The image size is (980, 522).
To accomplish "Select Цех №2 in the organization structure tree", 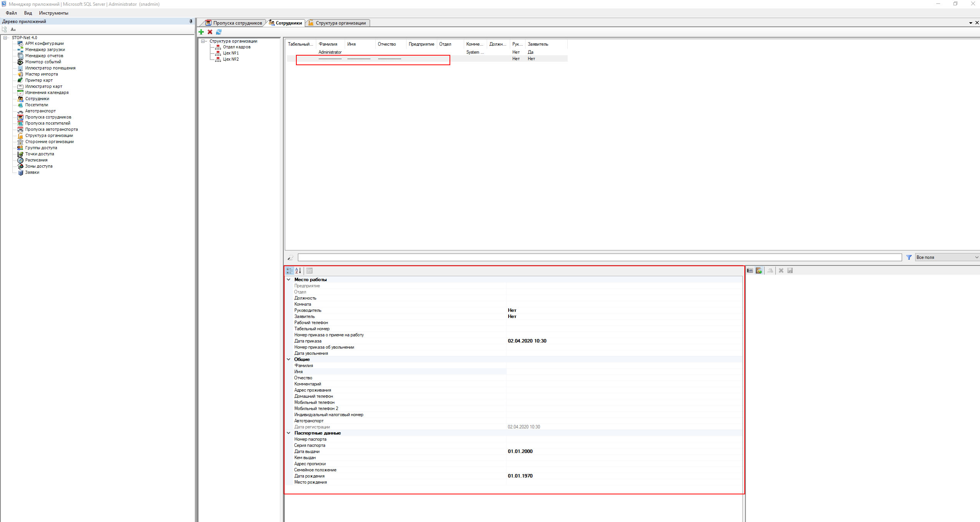I will tap(231, 59).
